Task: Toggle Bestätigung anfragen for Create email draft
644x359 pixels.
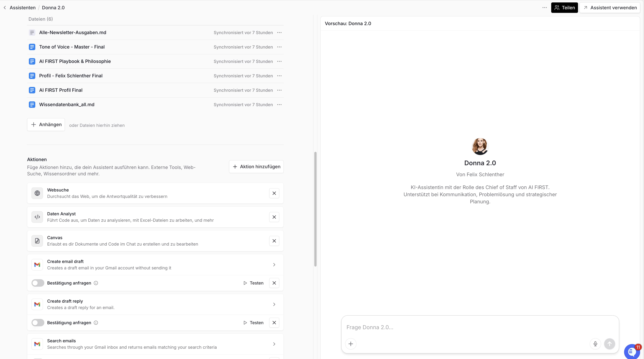Action: pos(38,283)
